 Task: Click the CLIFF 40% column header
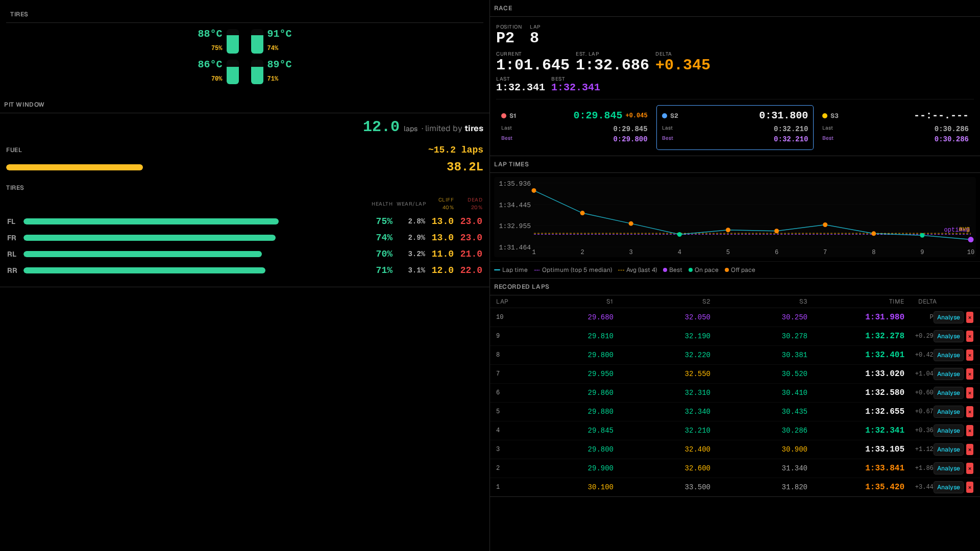click(x=446, y=204)
